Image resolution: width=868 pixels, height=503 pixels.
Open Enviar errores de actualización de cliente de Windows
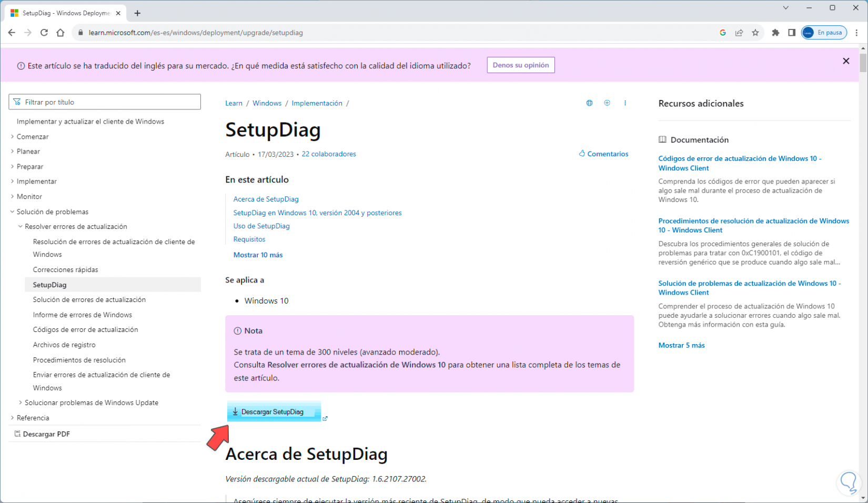tap(102, 381)
